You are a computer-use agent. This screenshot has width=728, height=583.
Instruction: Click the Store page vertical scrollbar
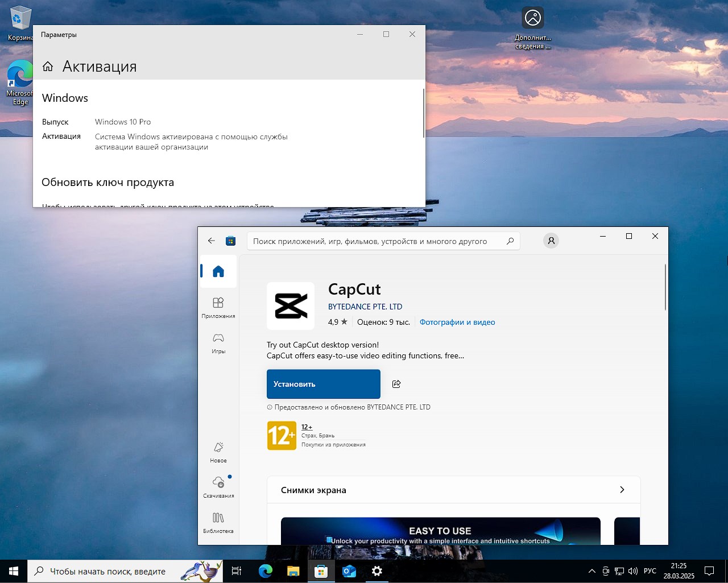click(x=665, y=287)
